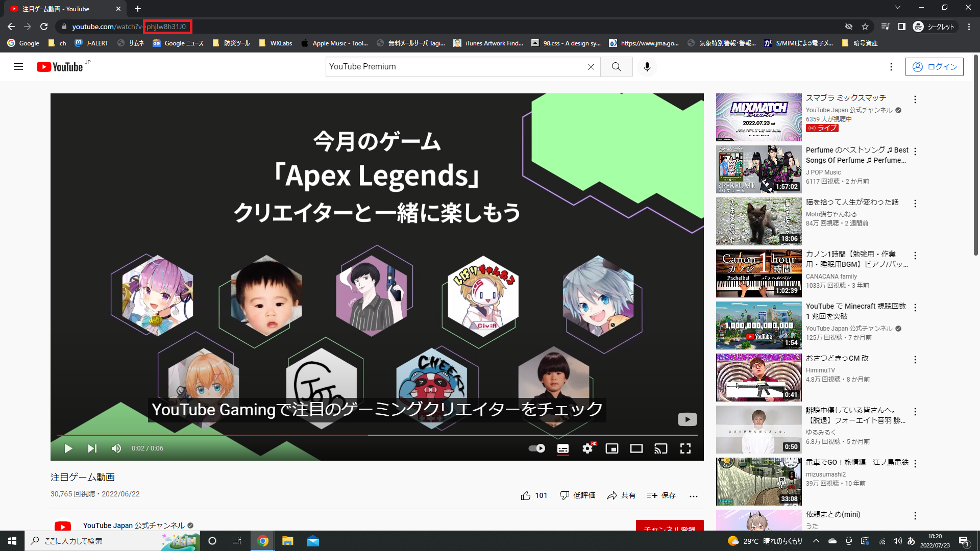Click the search magnifier button

coord(617,67)
